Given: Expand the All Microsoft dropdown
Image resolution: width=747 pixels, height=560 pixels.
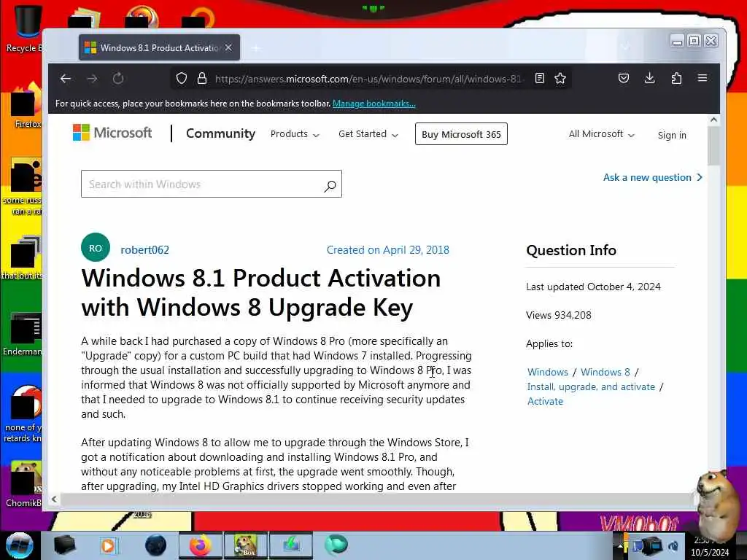Looking at the screenshot, I should tap(601, 134).
